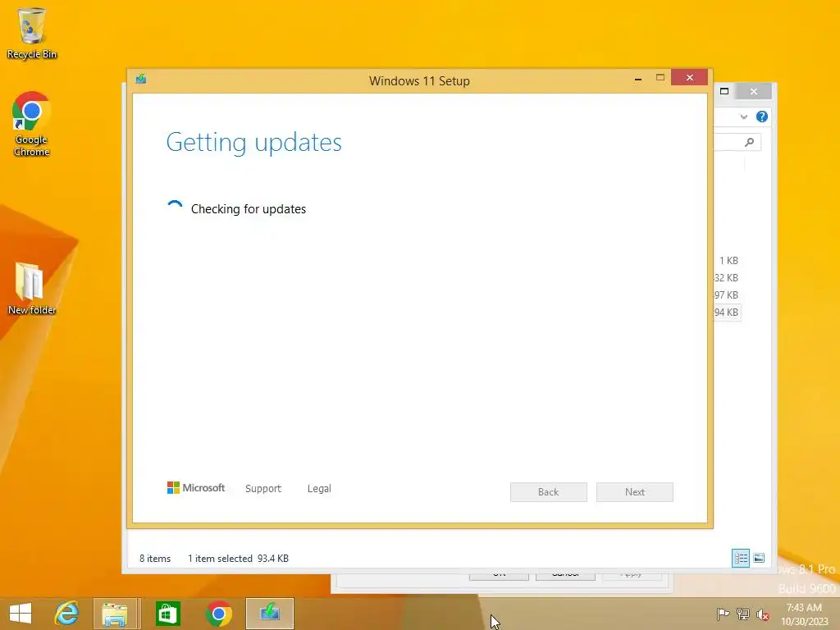Open the Action Center flag tray icon
Viewport: 840px width, 630px height.
pyautogui.click(x=723, y=614)
